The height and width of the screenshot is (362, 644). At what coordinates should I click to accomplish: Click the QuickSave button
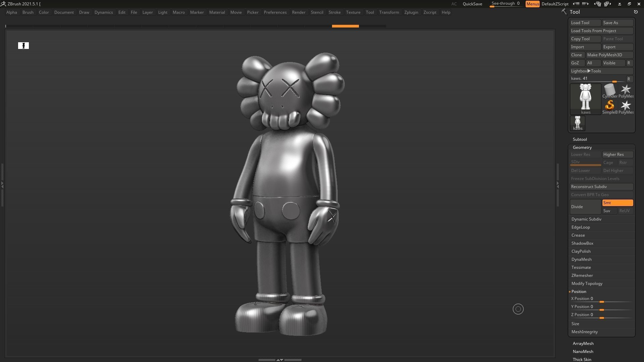click(x=472, y=4)
